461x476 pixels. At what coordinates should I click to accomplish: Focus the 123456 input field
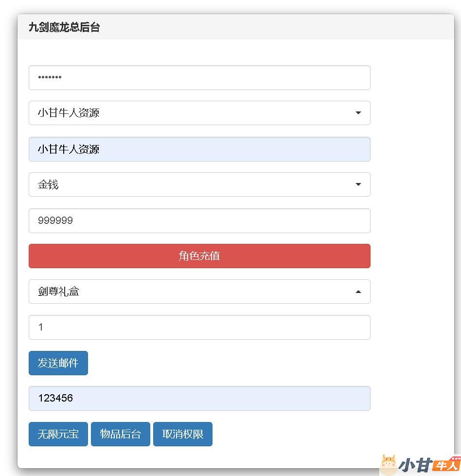tap(199, 398)
